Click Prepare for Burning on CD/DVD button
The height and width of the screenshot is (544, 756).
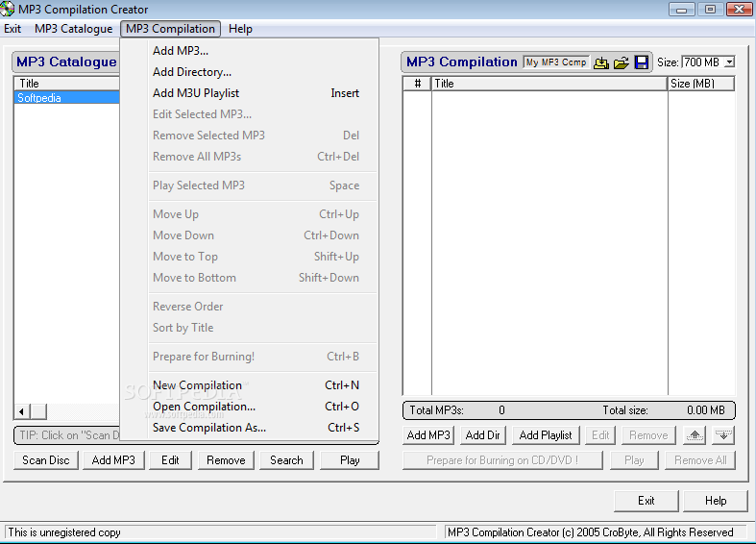pyautogui.click(x=502, y=460)
